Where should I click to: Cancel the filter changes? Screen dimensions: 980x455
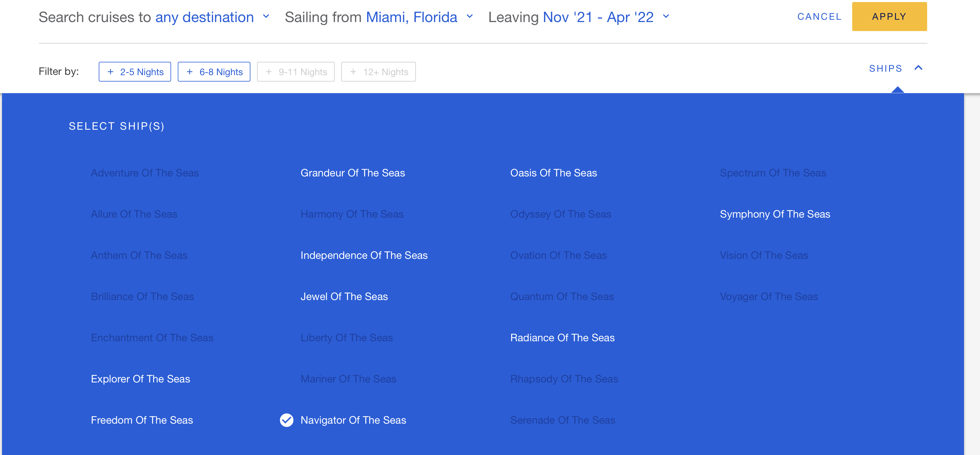click(819, 17)
